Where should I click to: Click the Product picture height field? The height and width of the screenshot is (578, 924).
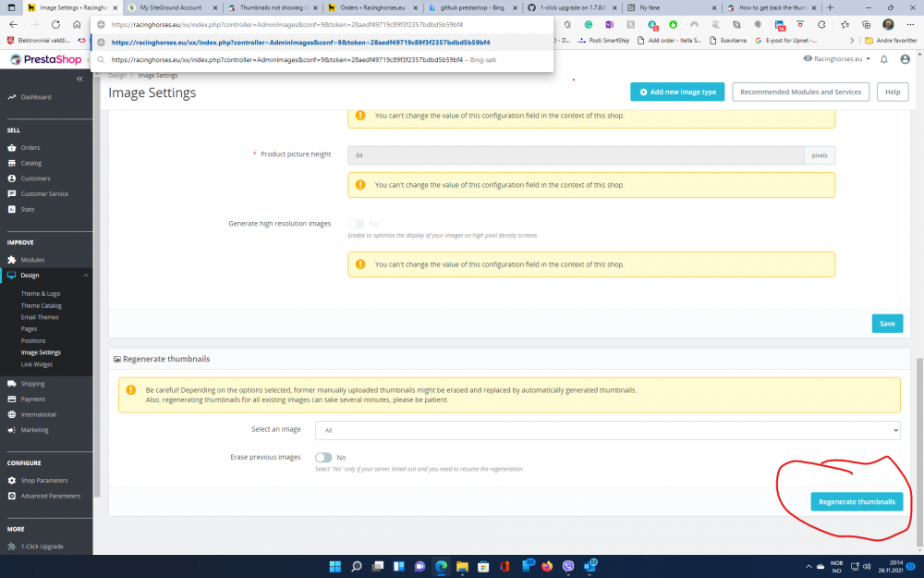pos(576,155)
